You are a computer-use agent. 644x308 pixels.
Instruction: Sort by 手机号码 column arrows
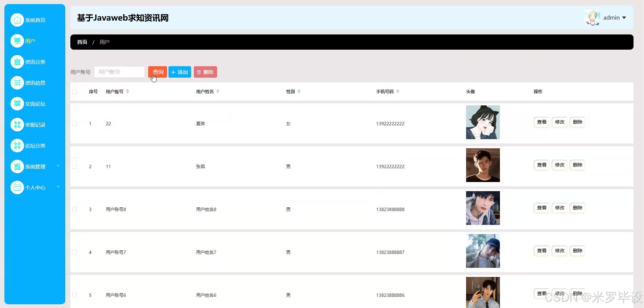tap(398, 92)
